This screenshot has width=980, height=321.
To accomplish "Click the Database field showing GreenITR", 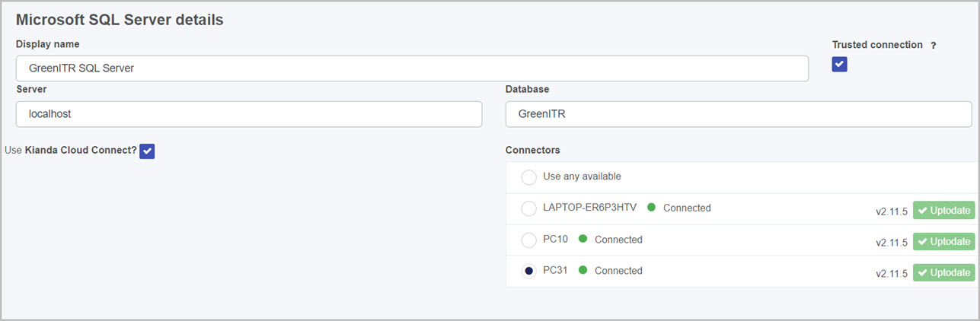I will 739,114.
